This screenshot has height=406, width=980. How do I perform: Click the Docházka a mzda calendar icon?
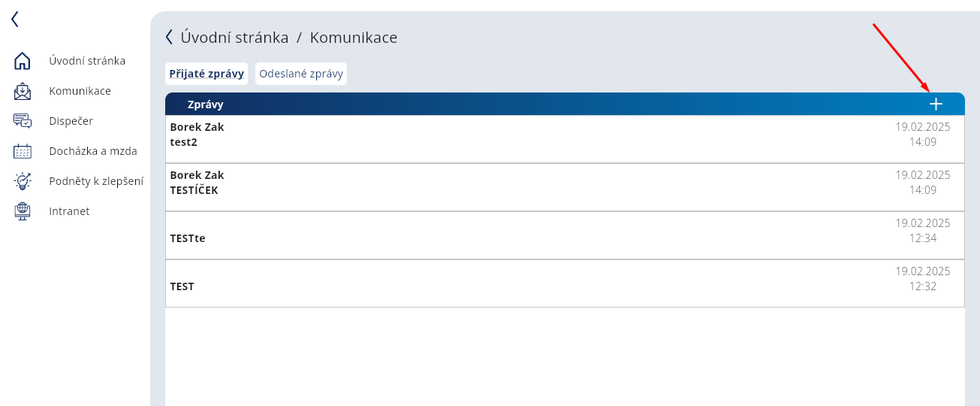click(x=23, y=151)
